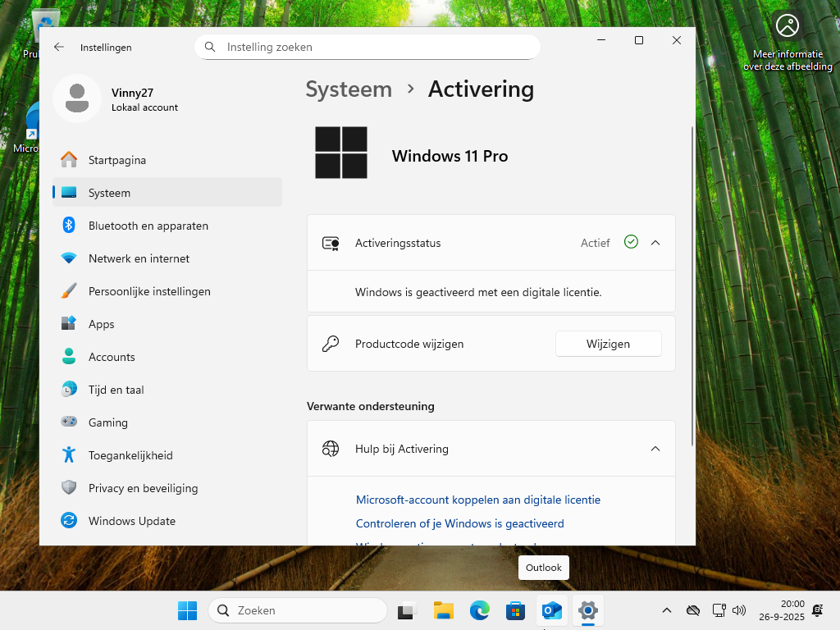Launch File Explorer from taskbar
Image resolution: width=840 pixels, height=630 pixels.
pos(444,610)
